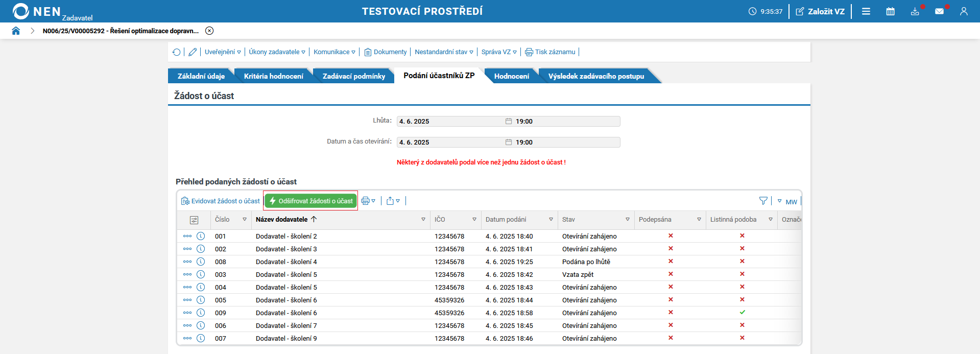Open info icon for row 009
Image resolution: width=980 pixels, height=354 pixels.
[x=201, y=313]
